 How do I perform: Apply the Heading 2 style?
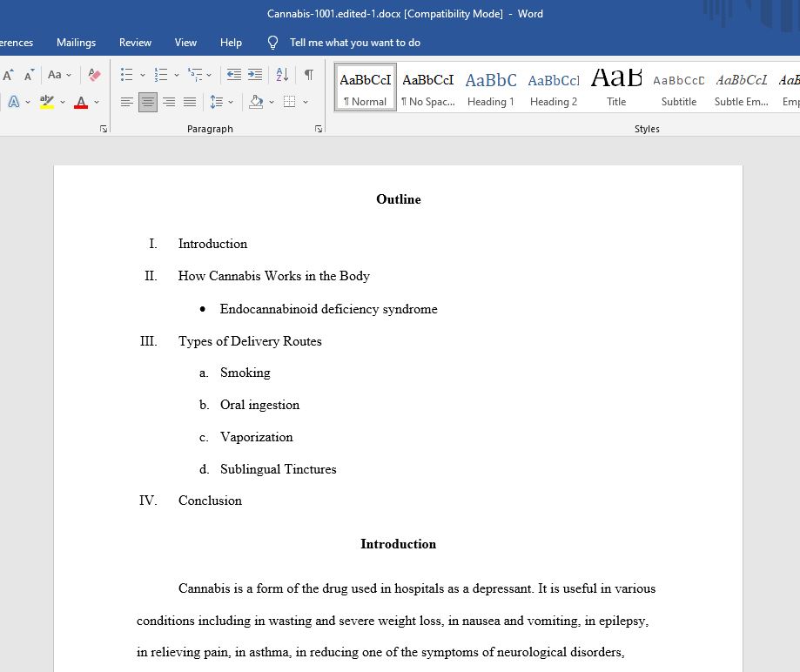[x=554, y=87]
